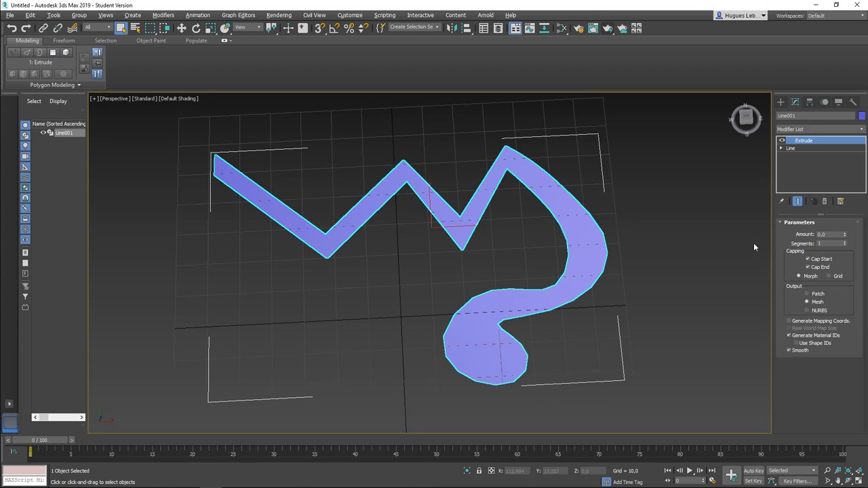Select the Patch output option
Image resolution: width=868 pixels, height=488 pixels.
tap(807, 293)
